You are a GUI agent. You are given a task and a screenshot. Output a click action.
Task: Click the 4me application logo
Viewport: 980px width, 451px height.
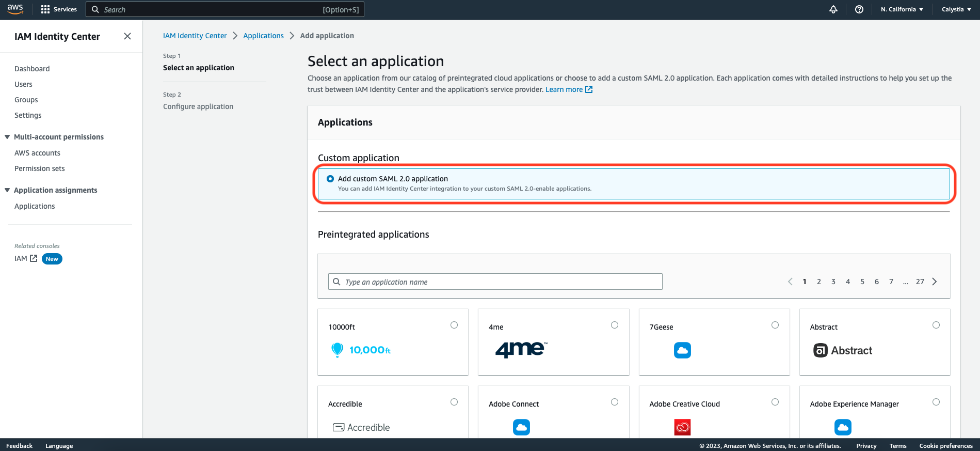pos(521,350)
